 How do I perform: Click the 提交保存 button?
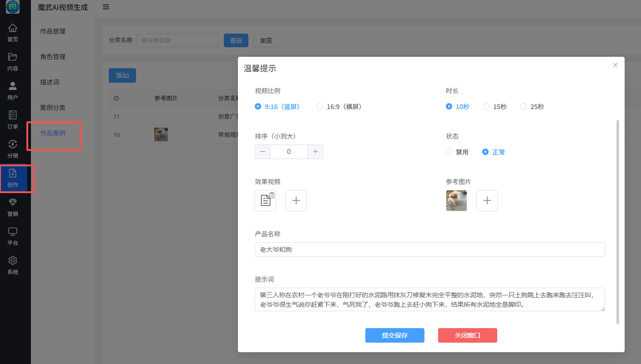(x=394, y=335)
